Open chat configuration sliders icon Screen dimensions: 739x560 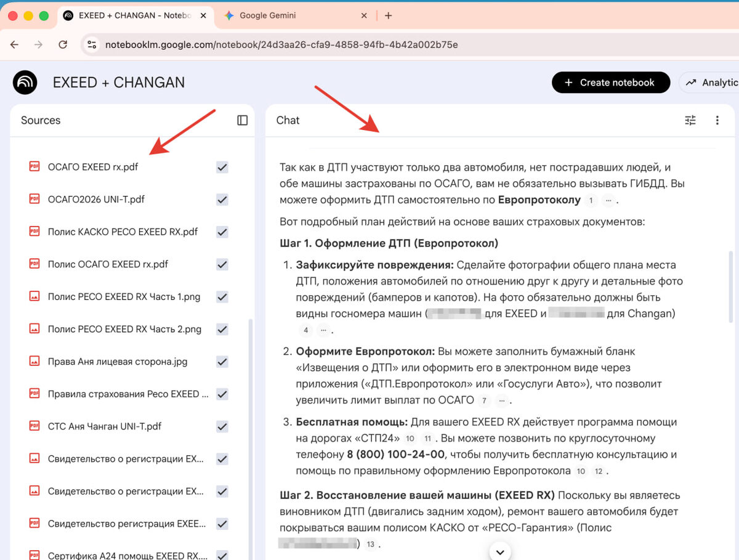point(690,120)
